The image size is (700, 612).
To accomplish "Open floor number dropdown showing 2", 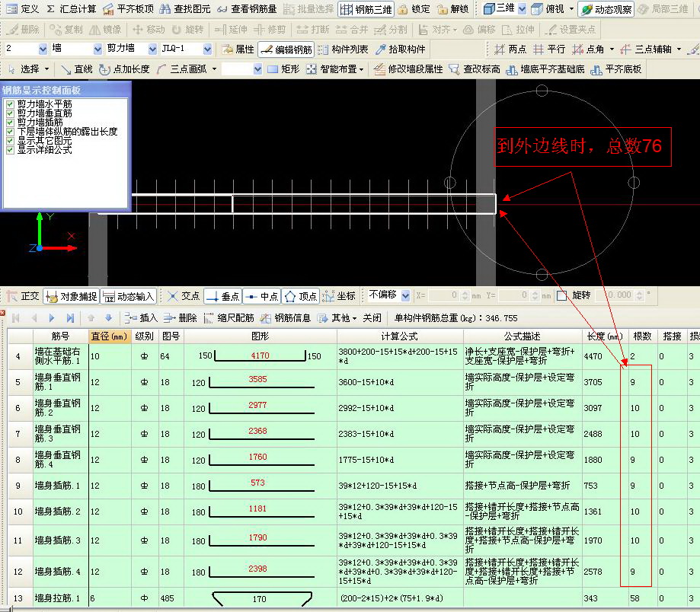I will (x=43, y=49).
